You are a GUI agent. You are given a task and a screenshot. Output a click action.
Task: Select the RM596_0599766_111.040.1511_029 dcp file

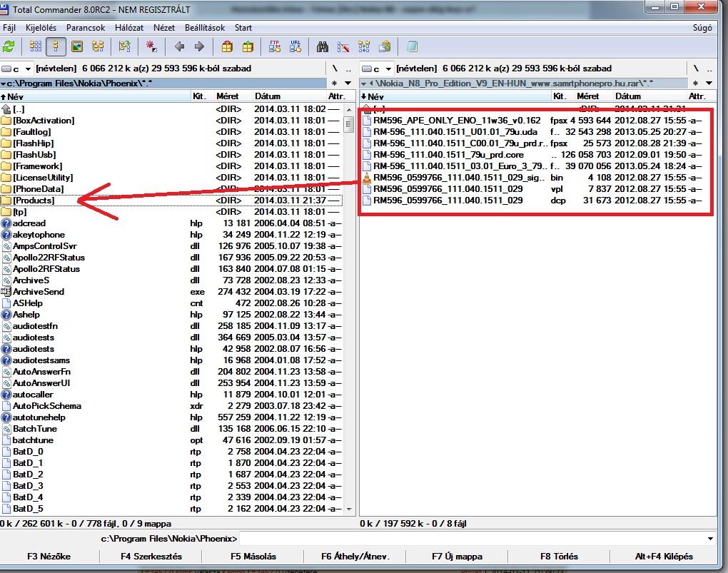click(533, 200)
